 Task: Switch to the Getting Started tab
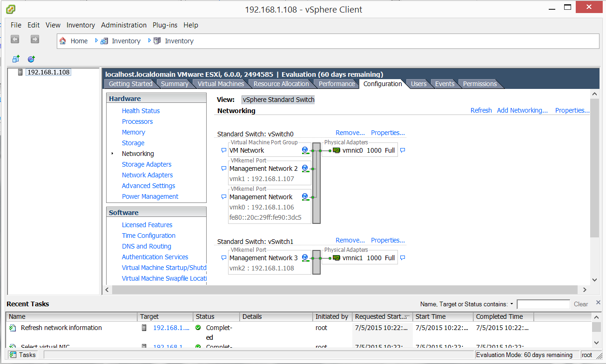click(130, 84)
